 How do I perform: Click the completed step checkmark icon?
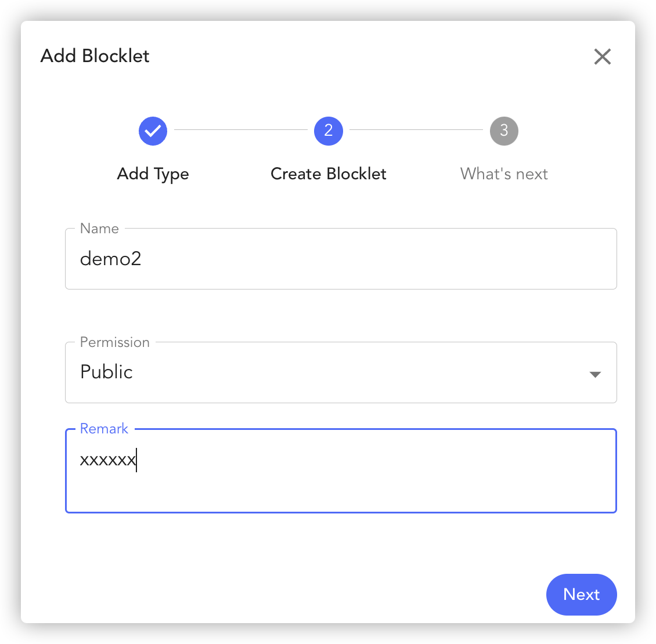coord(153,131)
